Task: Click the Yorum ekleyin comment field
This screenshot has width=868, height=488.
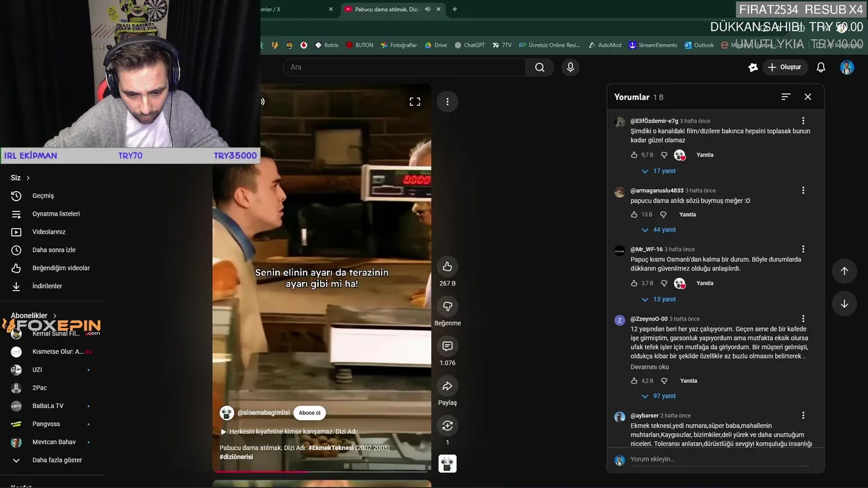Action: pyautogui.click(x=719, y=460)
